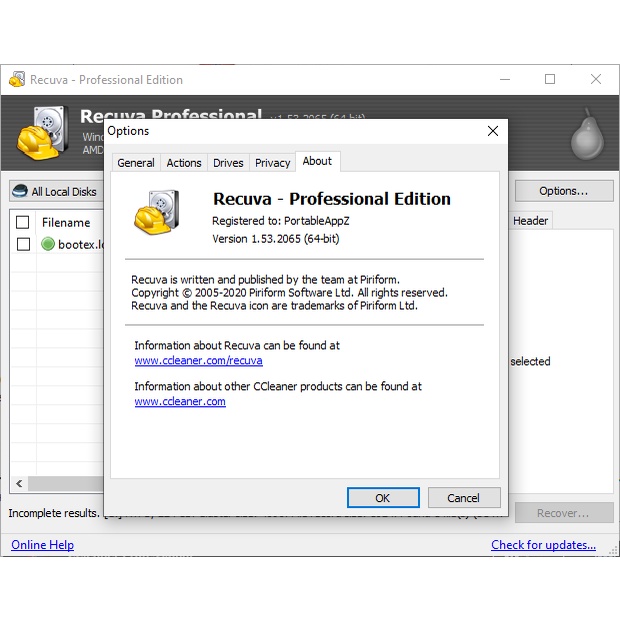Click the Check for updates link
This screenshot has height=620, width=620.
tap(543, 545)
